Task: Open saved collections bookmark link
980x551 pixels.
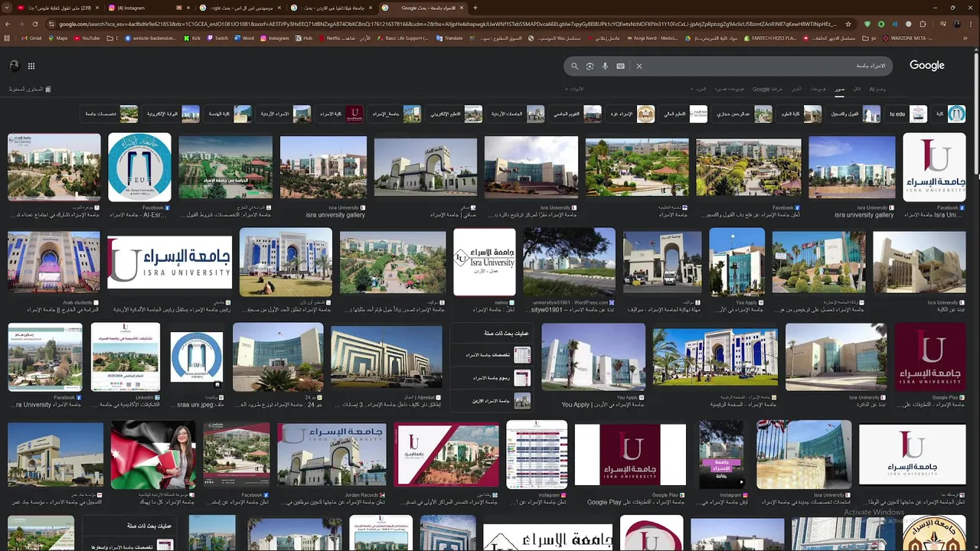Action: point(30,89)
